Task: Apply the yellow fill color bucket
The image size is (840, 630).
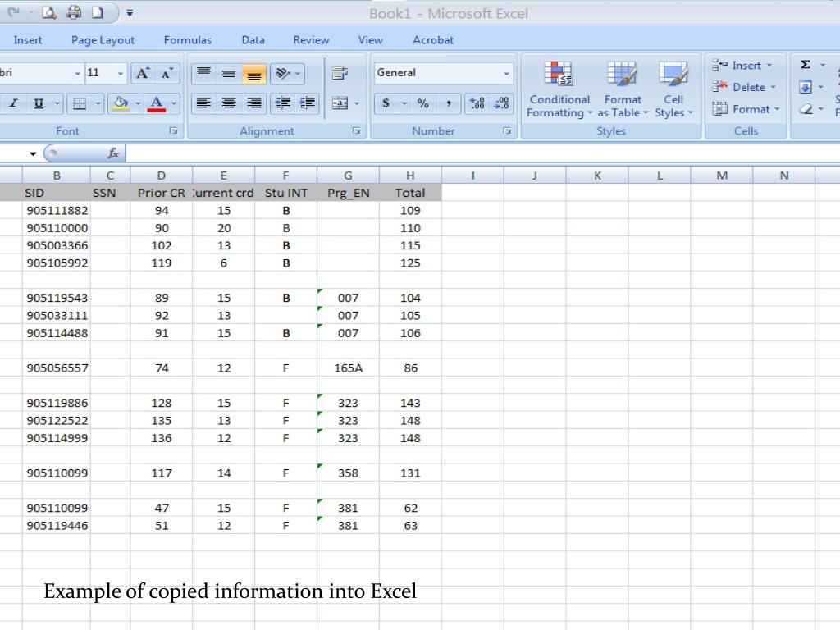Action: (x=121, y=103)
